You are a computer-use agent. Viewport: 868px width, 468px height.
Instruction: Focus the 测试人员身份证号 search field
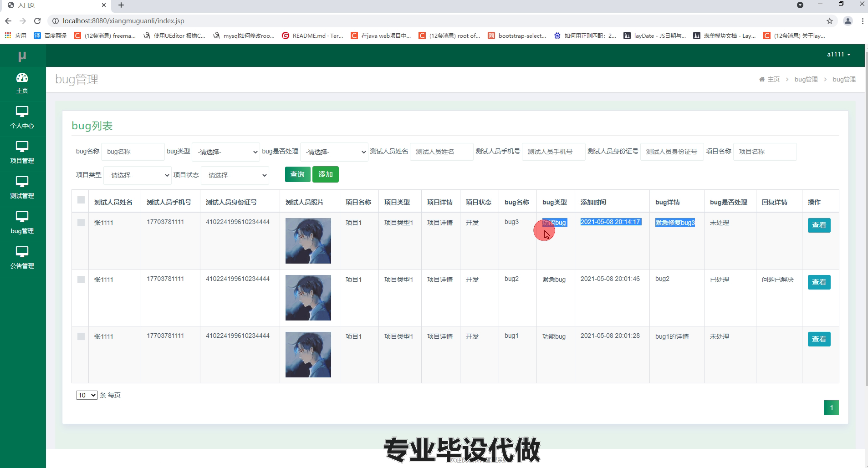(x=672, y=152)
